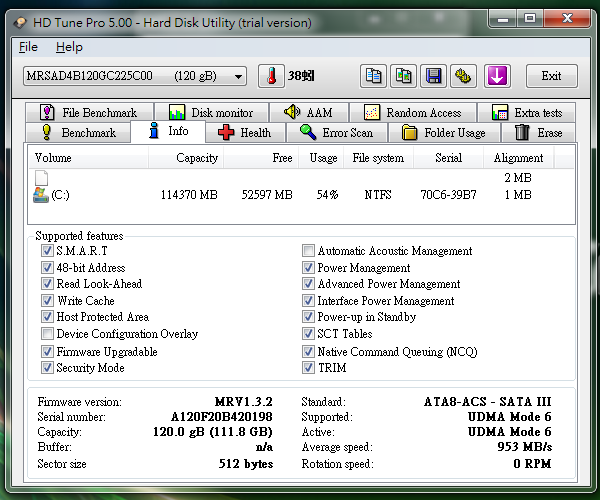Click the purple down-arrow icon
Screen dimensions: 600x500
pyautogui.click(x=497, y=76)
